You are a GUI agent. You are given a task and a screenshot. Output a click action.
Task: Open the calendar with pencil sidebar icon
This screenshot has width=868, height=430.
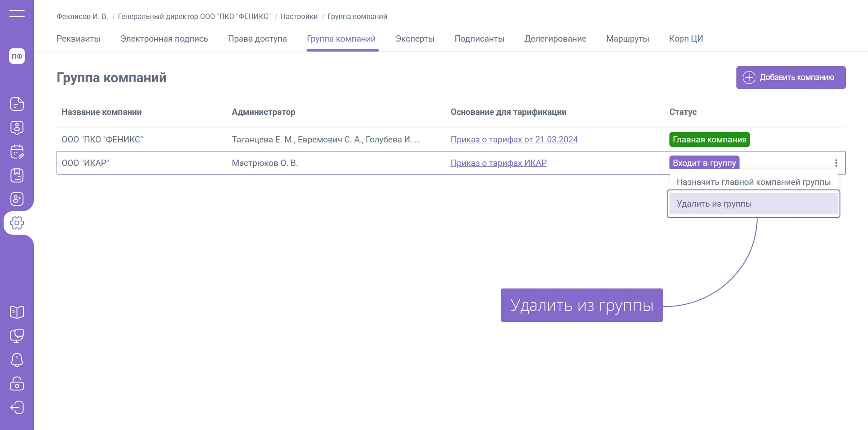pos(17,152)
